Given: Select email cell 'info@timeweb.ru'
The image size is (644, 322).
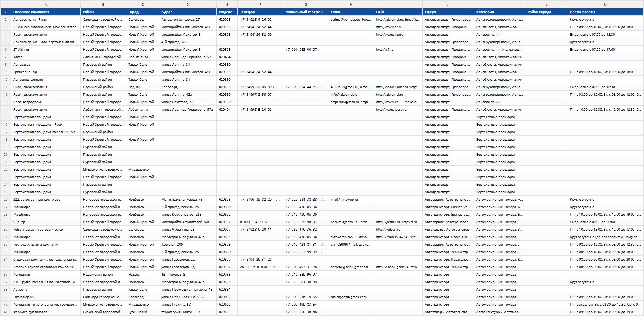Looking at the screenshot, I should [x=351, y=200].
